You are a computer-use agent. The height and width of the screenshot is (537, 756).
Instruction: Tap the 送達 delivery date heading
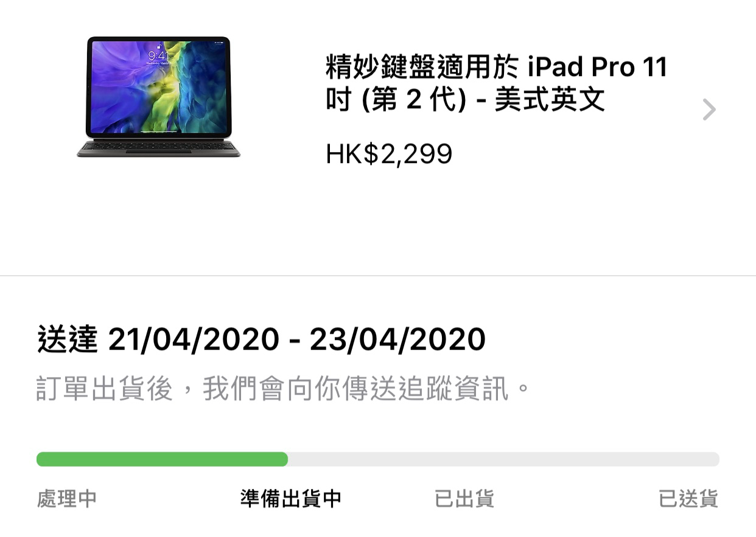tap(261, 339)
